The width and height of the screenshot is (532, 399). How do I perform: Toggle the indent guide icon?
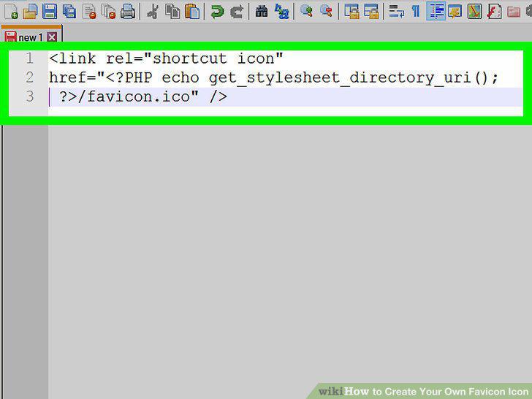[x=436, y=11]
